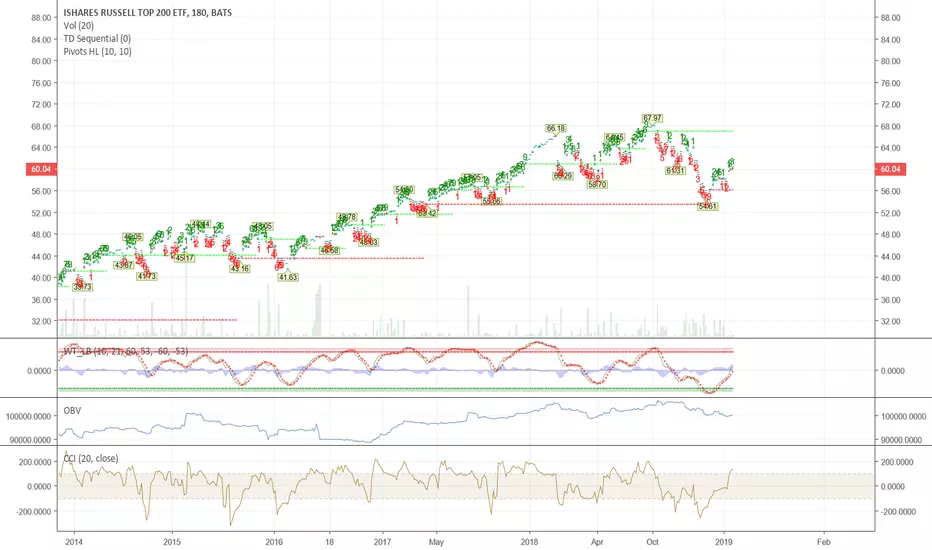The image size is (932, 550).
Task: Select the 54.61 pivot low label
Action: pyautogui.click(x=707, y=206)
